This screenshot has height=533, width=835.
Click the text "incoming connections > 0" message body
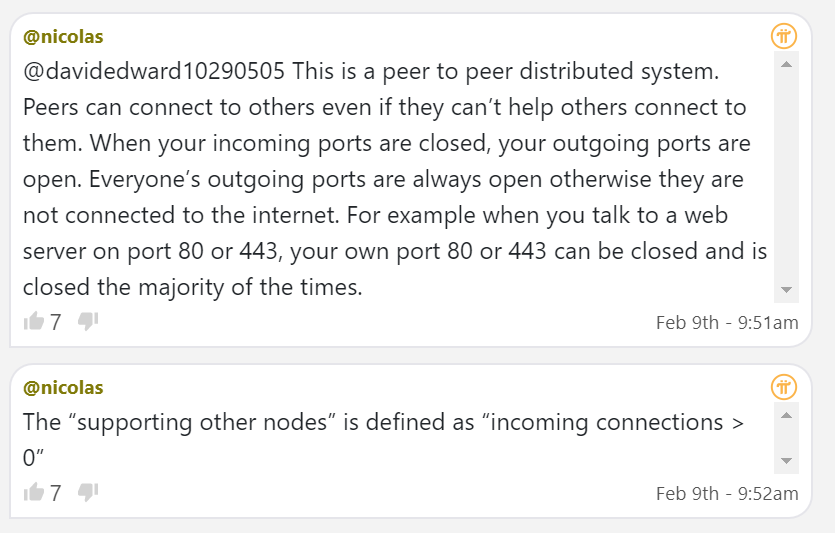point(383,440)
